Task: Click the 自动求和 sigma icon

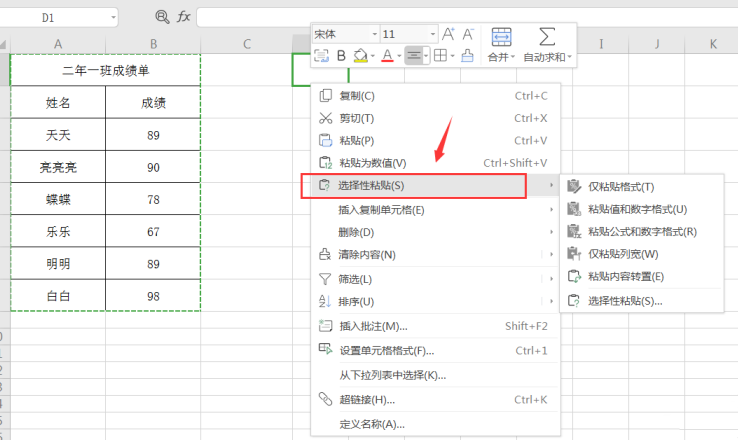Action: (x=547, y=36)
